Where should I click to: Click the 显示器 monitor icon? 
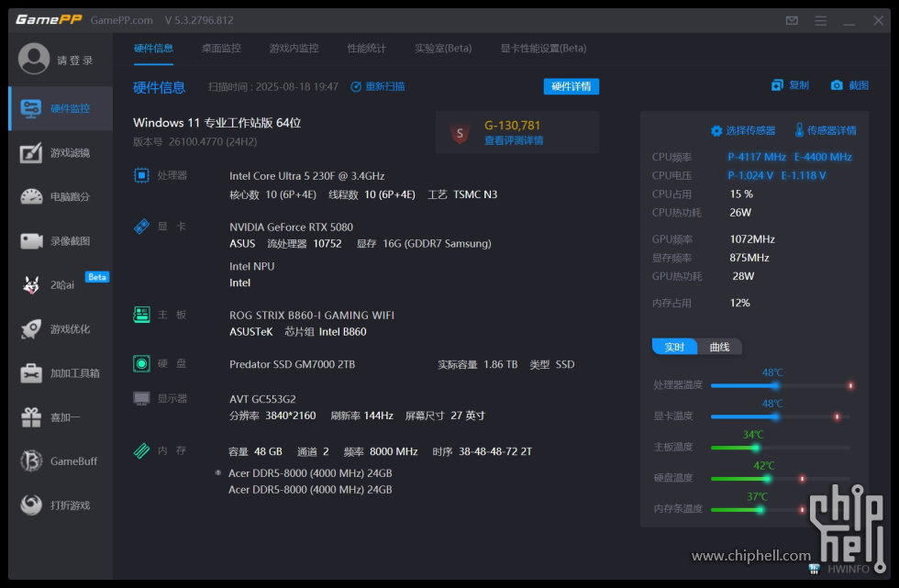141,398
